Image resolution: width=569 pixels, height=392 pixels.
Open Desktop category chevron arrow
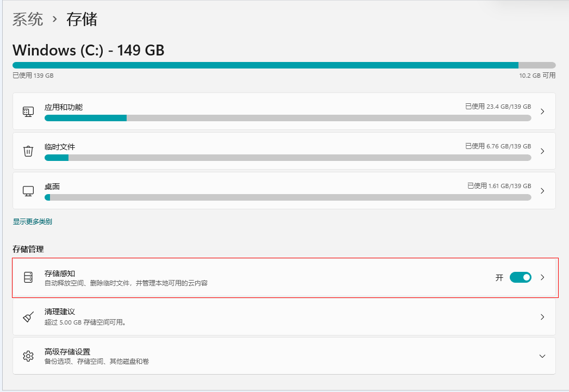(x=542, y=191)
